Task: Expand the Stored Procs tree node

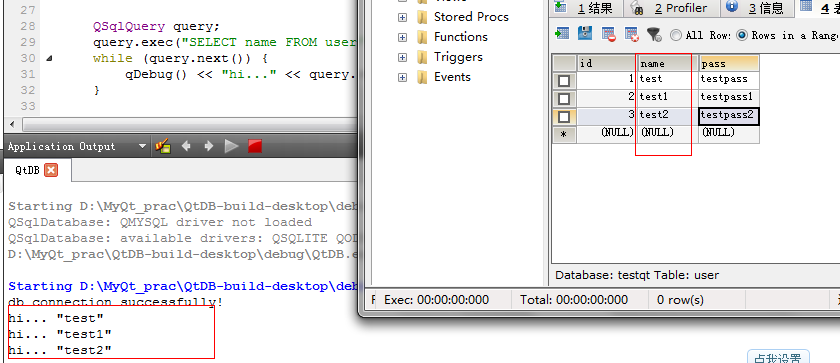Action: click(402, 17)
